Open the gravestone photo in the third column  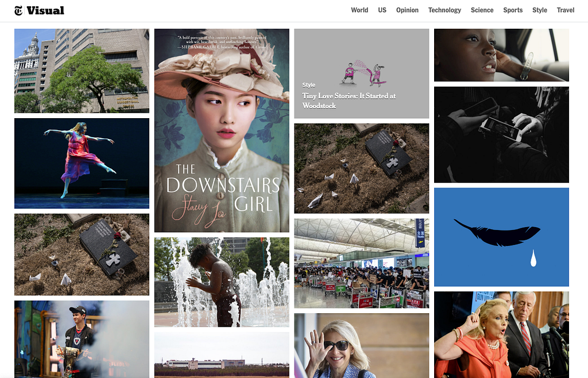click(362, 169)
